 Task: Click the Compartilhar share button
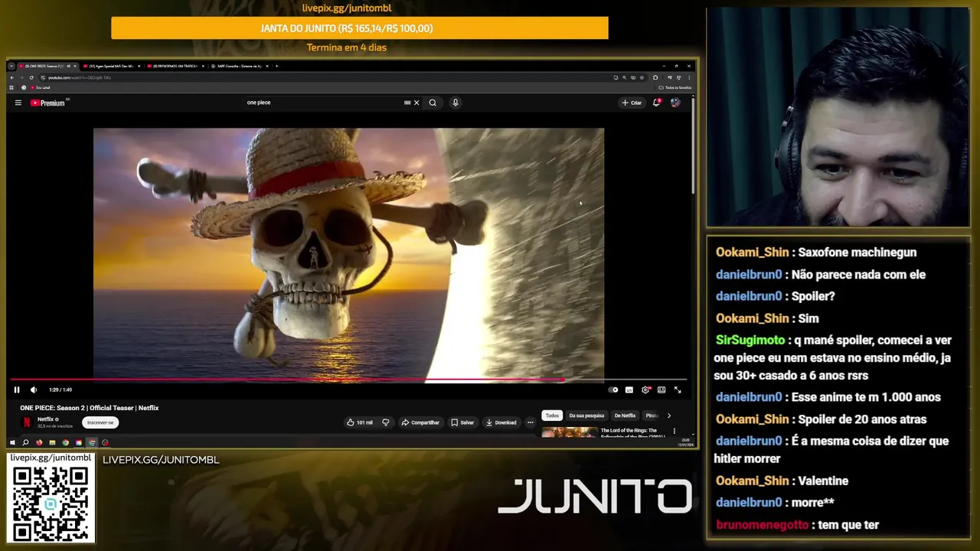420,422
